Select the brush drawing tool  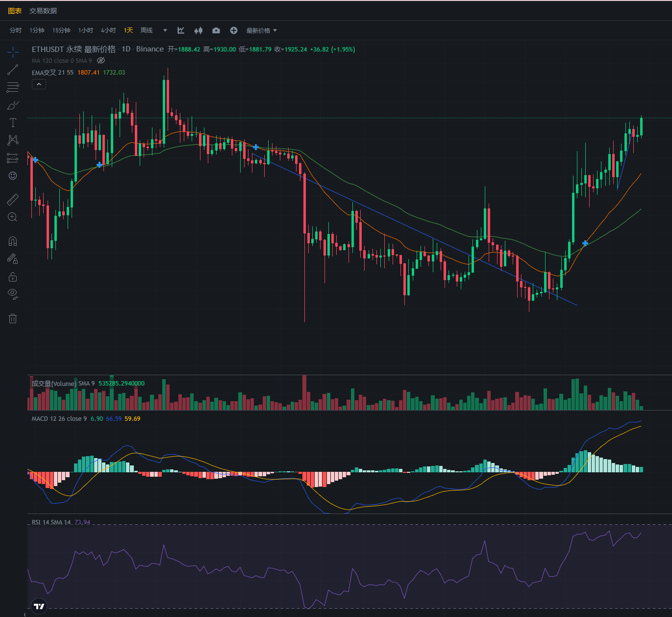click(13, 105)
